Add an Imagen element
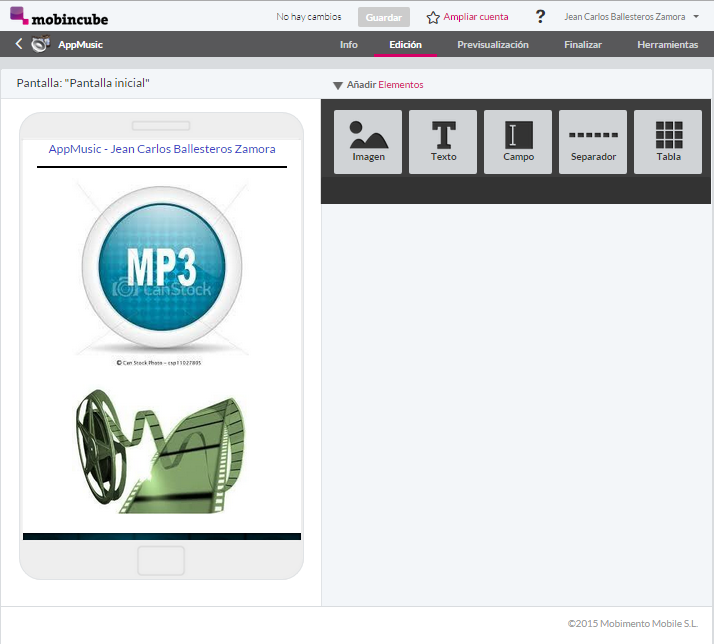Image resolution: width=714 pixels, height=644 pixels. pos(368,141)
